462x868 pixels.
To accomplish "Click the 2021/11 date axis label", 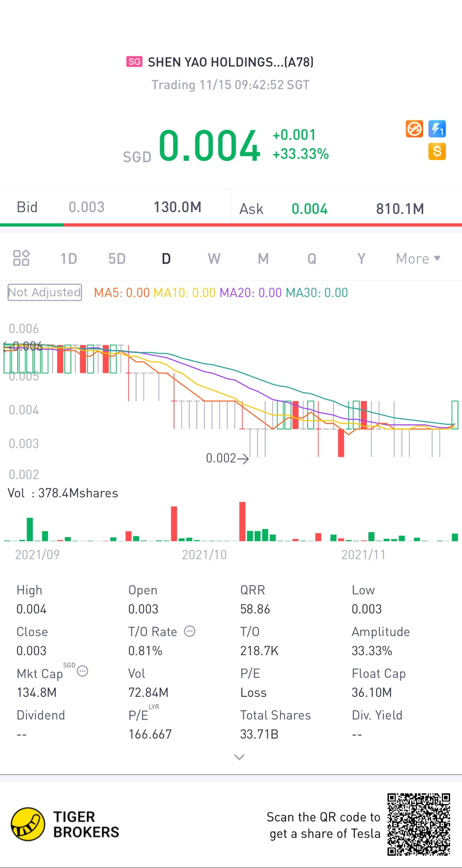I will [363, 555].
